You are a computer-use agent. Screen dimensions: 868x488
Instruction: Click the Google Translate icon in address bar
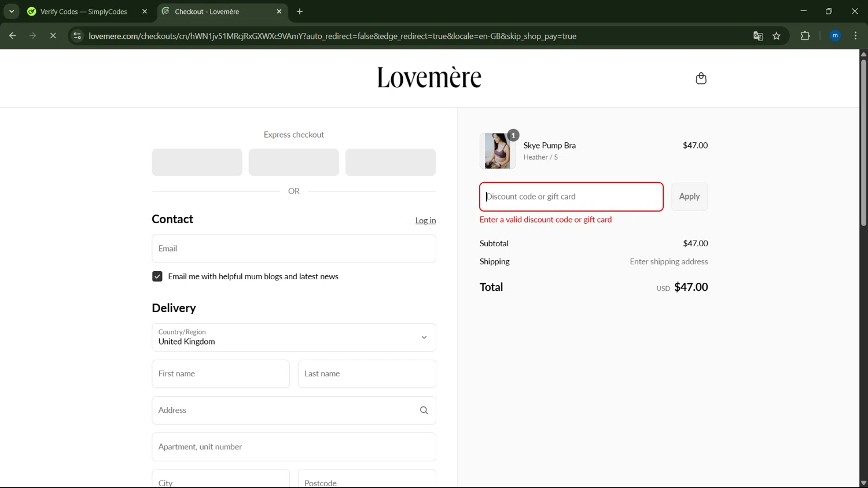(758, 36)
